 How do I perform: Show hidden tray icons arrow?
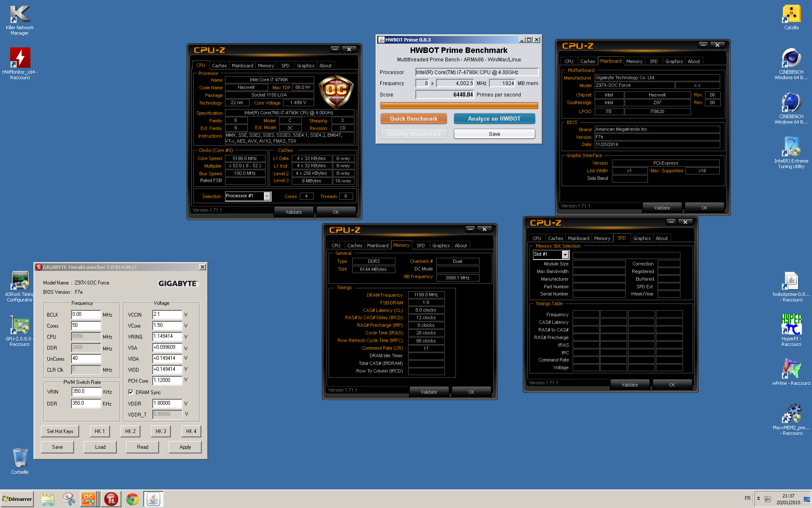pos(758,499)
